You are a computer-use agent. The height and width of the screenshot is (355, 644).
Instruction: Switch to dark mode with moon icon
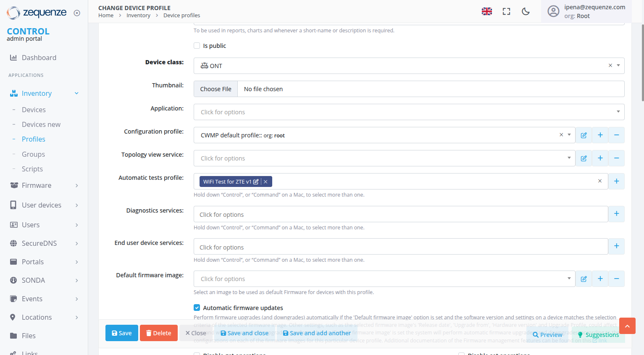[526, 11]
